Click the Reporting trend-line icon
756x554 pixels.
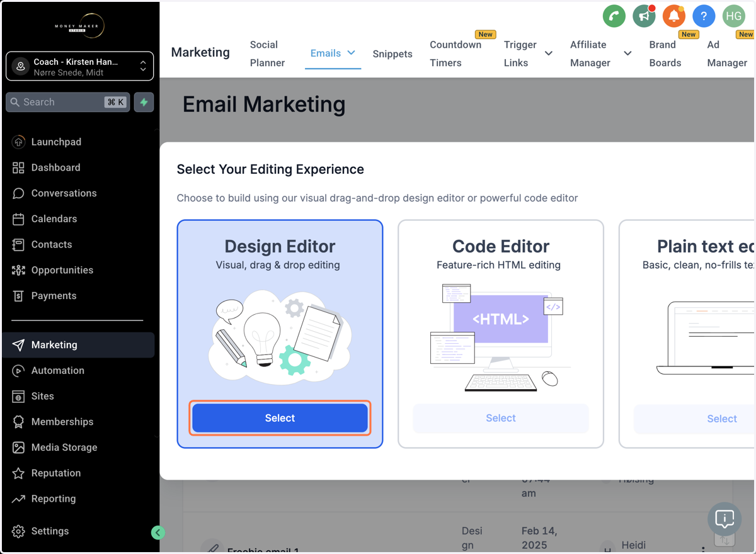coord(18,499)
